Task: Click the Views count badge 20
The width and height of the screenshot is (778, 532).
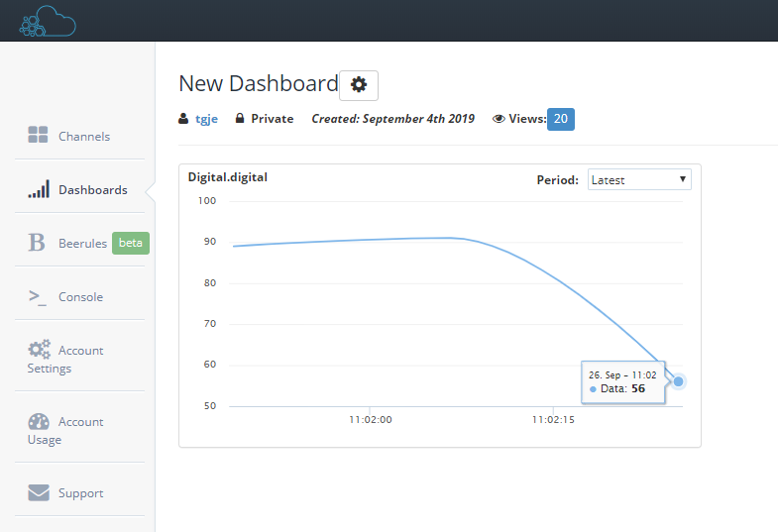Action: click(x=561, y=119)
